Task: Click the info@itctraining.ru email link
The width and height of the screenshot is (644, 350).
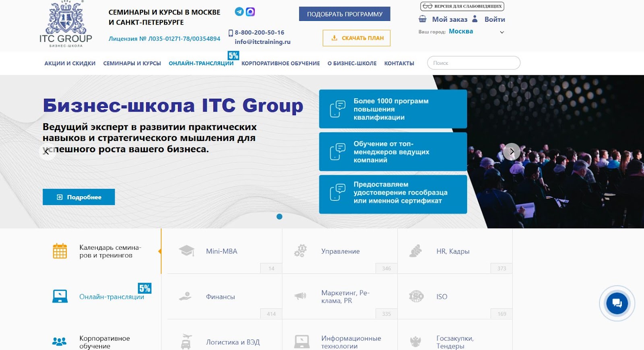Action: pyautogui.click(x=263, y=41)
